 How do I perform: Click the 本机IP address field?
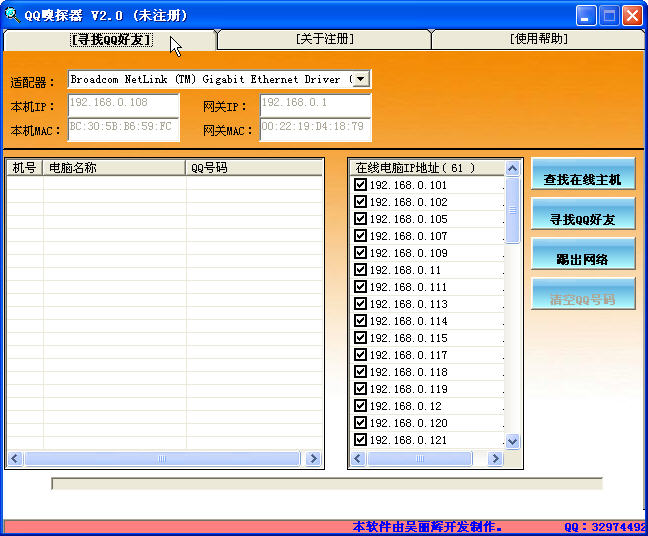coord(123,103)
